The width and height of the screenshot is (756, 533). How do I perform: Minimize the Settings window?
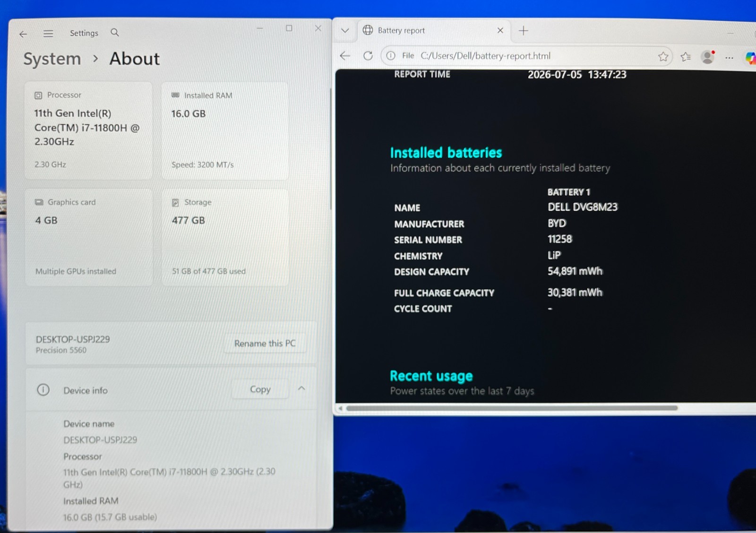click(259, 28)
